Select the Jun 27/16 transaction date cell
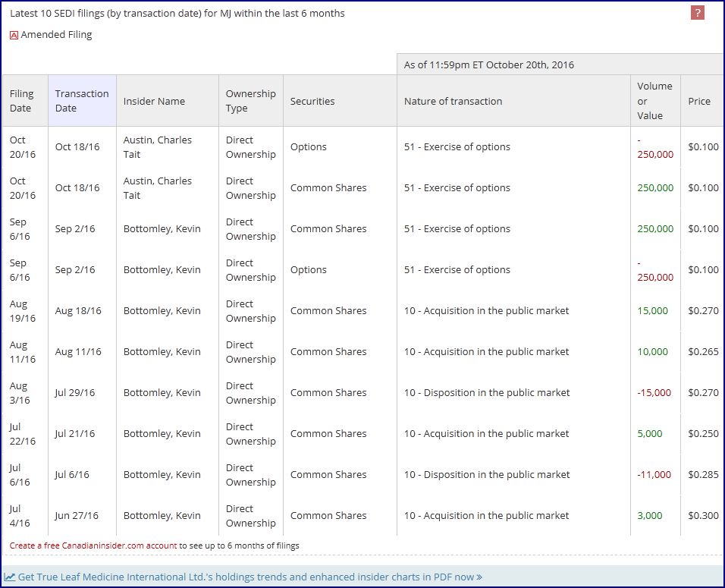 click(x=77, y=515)
